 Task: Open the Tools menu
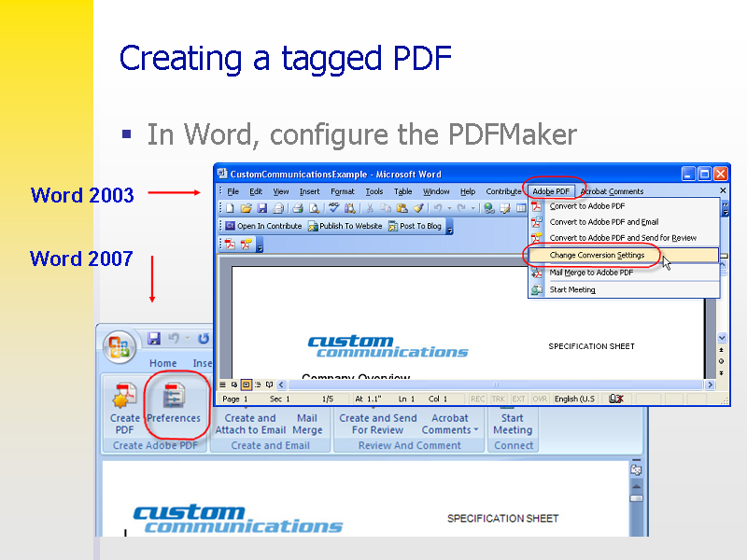point(374,191)
